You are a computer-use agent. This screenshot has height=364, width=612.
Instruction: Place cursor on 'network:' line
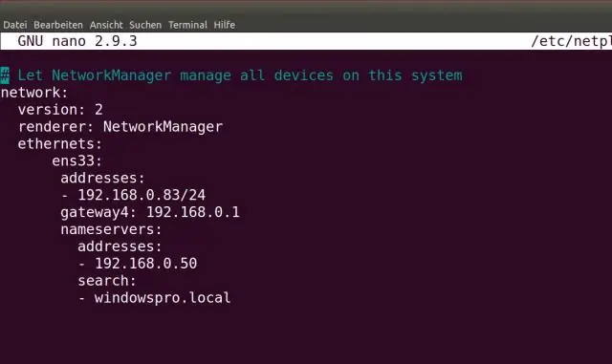coord(34,93)
